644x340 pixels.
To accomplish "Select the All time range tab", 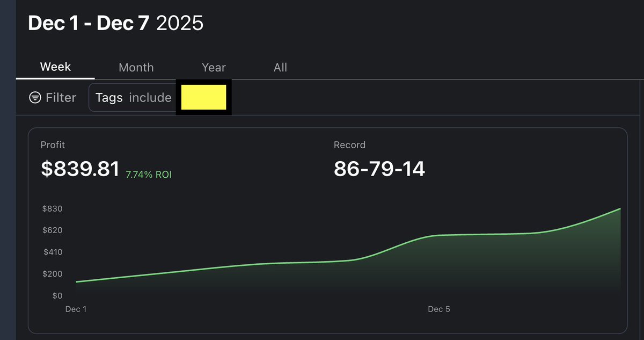I will [x=280, y=68].
